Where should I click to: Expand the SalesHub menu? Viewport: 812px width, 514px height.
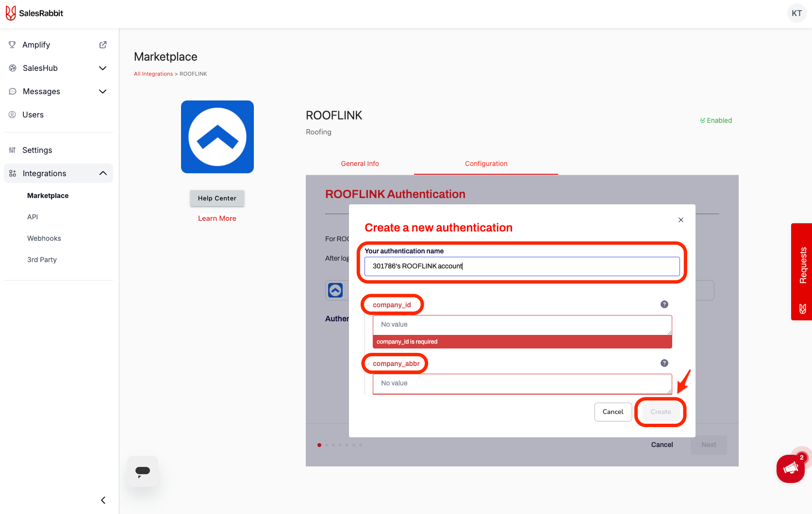click(x=102, y=68)
